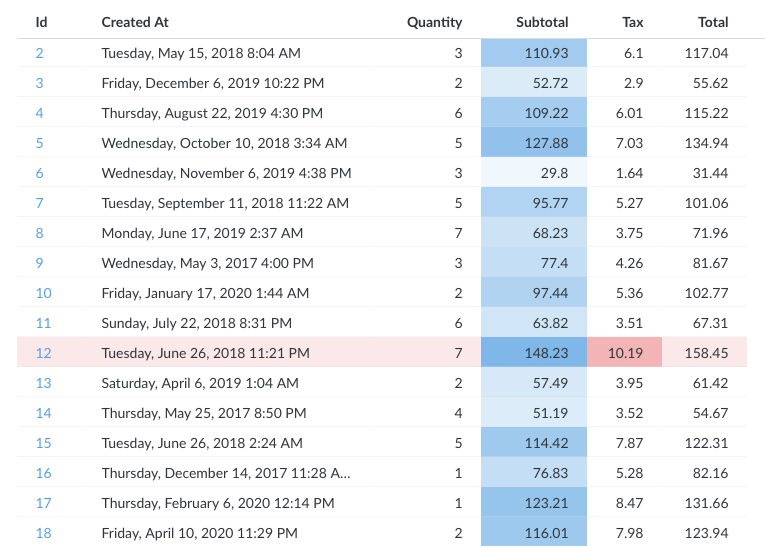Select 'Friday, December 6, 2019 10:22 PM' cell
The width and height of the screenshot is (765, 548).
227,83
